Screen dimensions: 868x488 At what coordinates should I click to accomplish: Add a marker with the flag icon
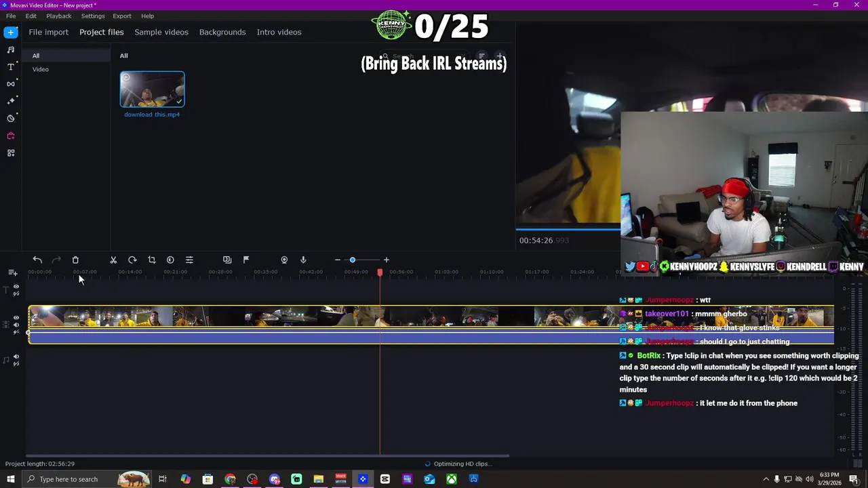[246, 260]
